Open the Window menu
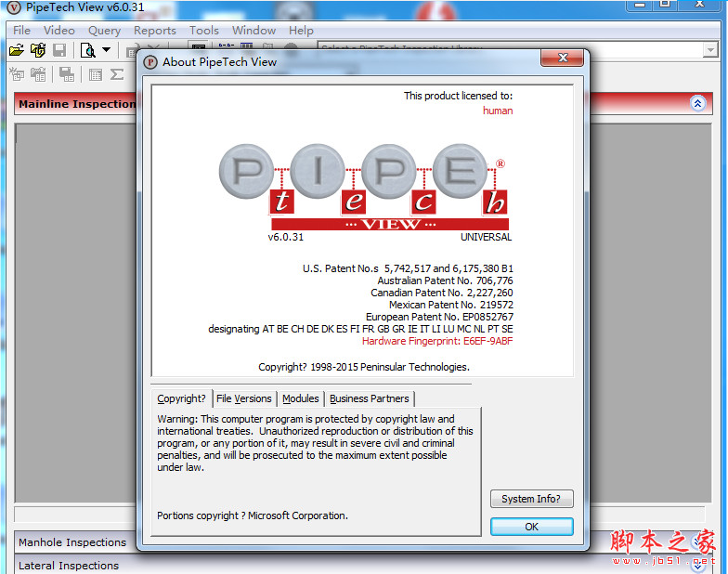This screenshot has height=574, width=728. click(254, 31)
